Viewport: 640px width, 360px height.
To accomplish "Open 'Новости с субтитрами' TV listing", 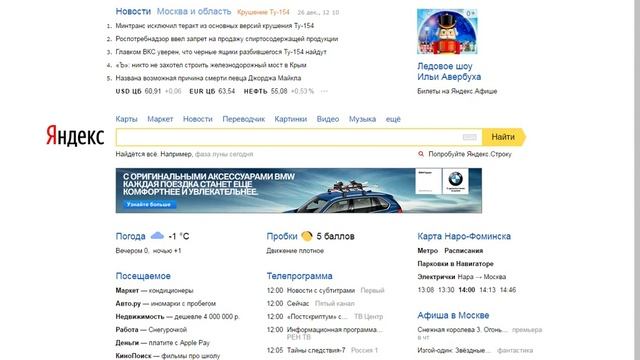I will click(x=321, y=291).
